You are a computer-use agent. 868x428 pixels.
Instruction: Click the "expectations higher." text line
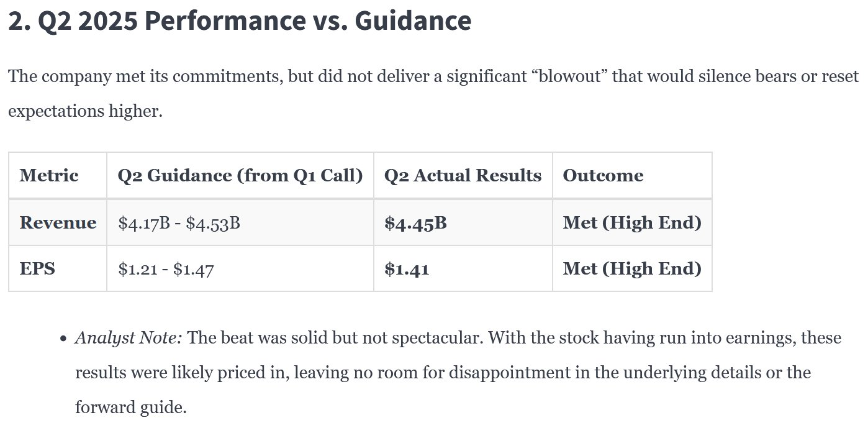[85, 112]
